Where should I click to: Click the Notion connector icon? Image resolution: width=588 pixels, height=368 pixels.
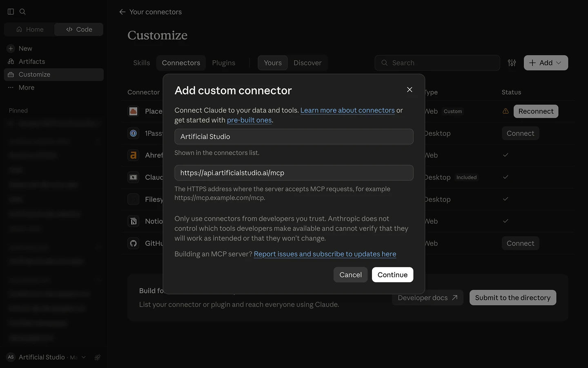coord(134,221)
